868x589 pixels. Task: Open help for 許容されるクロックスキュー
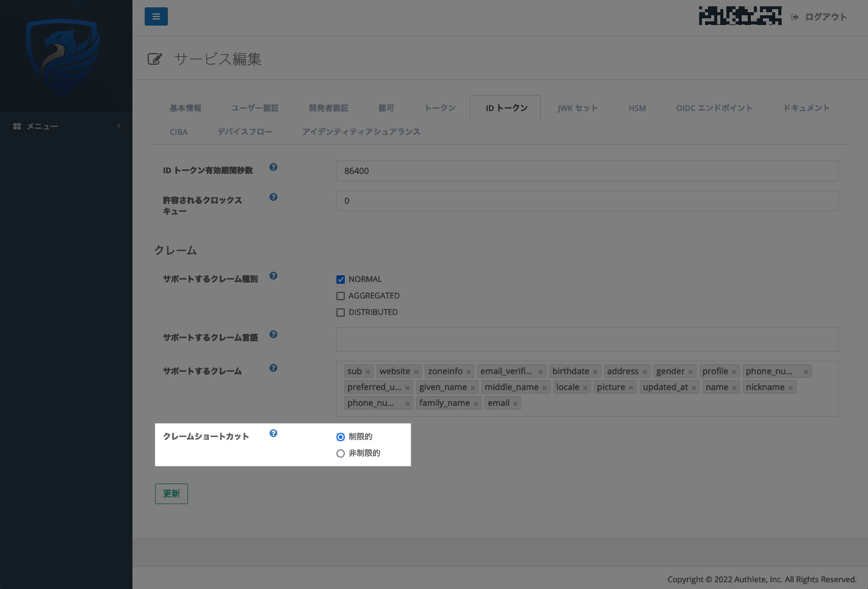(273, 197)
